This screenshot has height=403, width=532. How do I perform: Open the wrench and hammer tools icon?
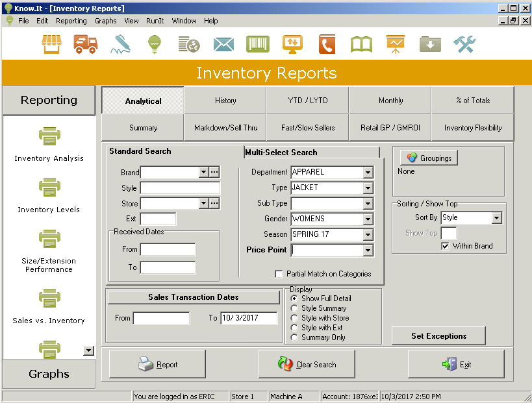pyautogui.click(x=464, y=44)
